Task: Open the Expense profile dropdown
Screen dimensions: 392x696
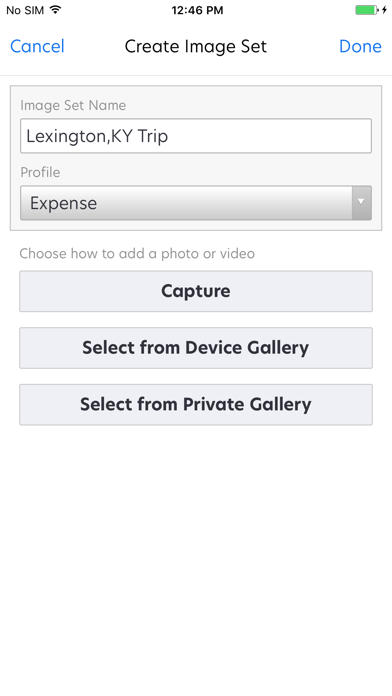Action: pyautogui.click(x=196, y=203)
